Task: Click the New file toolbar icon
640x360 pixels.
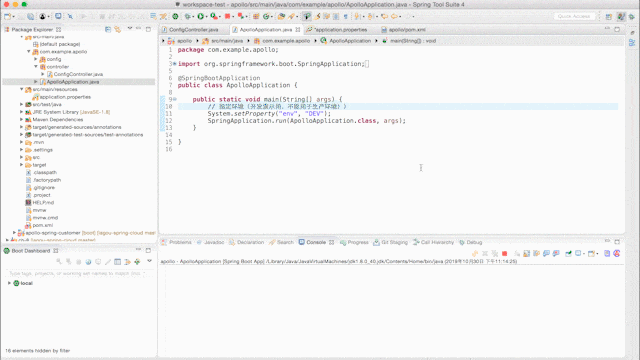Action: coord(7,16)
